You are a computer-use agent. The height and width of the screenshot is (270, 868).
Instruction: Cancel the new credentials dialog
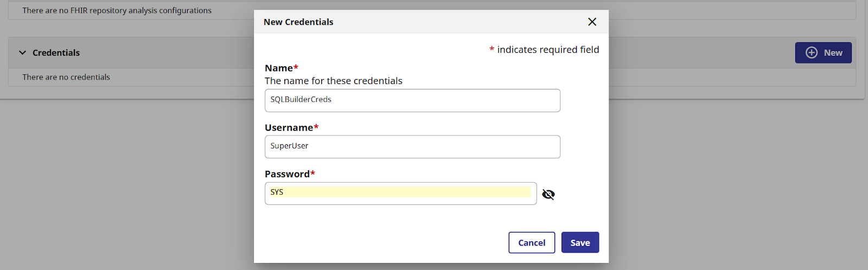click(x=532, y=242)
